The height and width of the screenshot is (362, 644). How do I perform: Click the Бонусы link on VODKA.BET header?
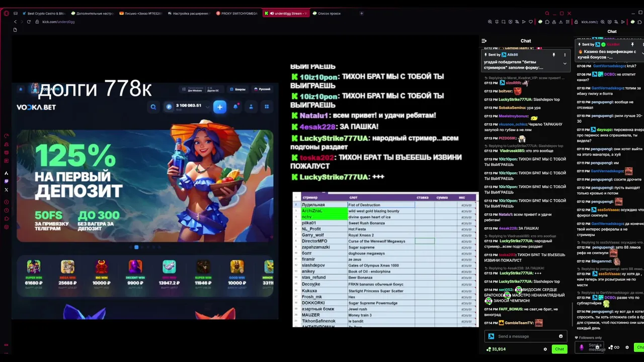[238, 89]
